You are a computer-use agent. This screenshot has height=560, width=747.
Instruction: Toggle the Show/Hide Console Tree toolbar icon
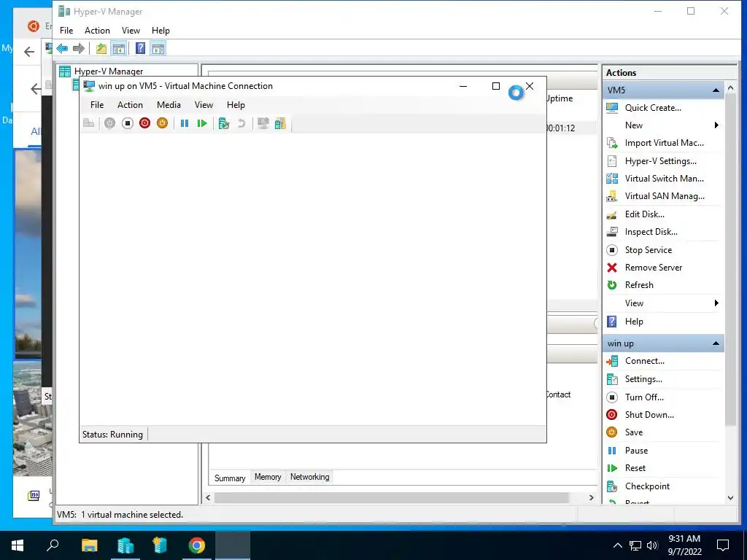point(119,48)
